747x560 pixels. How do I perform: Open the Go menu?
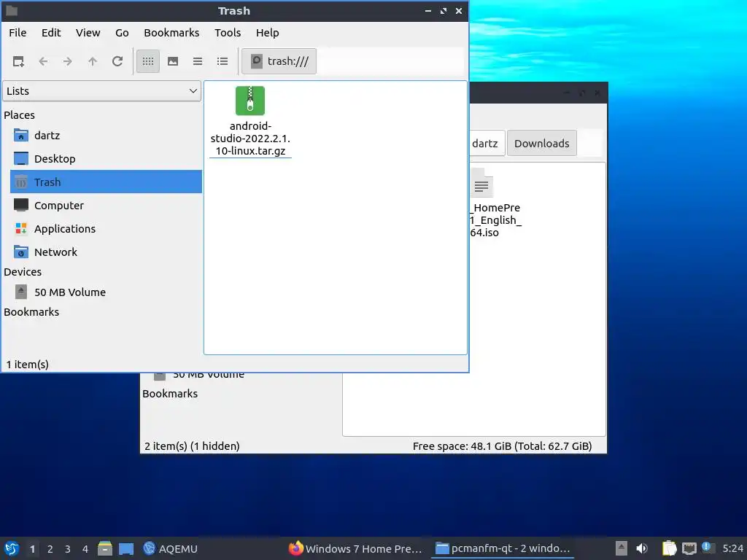(122, 33)
